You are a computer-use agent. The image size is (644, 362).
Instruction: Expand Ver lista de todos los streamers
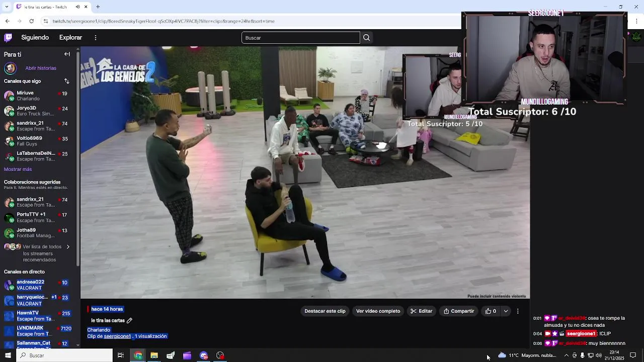(37, 253)
